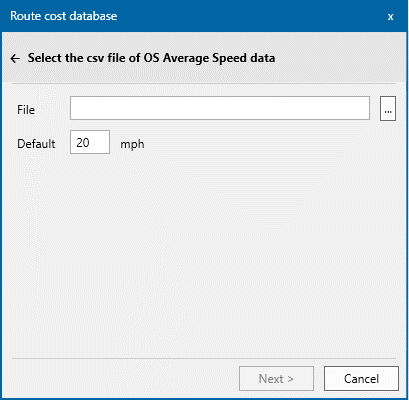Place cursor in empty csv file field
The image size is (409, 400).
click(x=220, y=108)
